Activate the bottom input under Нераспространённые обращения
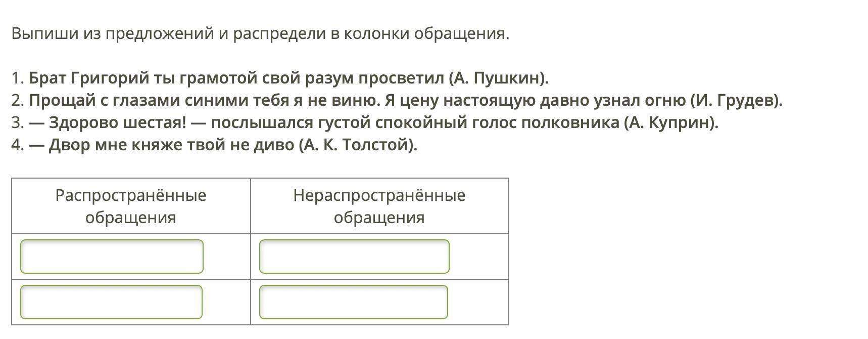The height and width of the screenshot is (339, 868). [354, 302]
